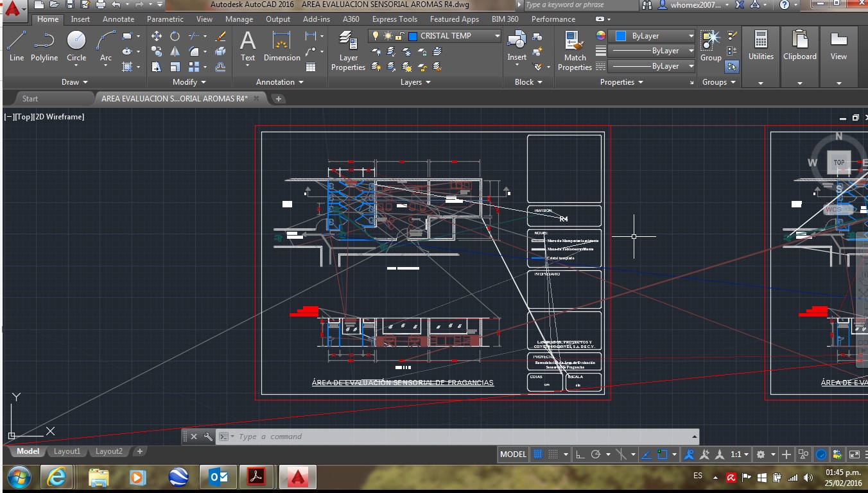Viewport: 868px width, 493px height.
Task: Click the binoculars search icon
Action: point(647,4)
